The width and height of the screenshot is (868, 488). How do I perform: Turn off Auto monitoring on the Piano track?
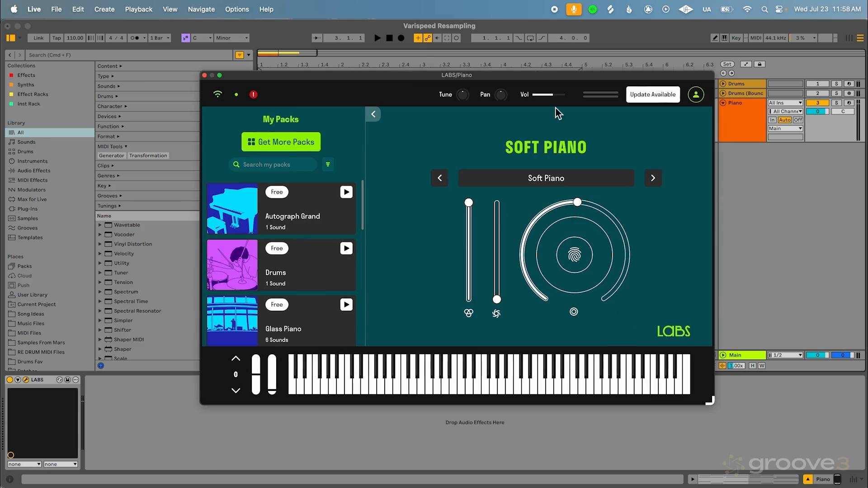click(798, 120)
